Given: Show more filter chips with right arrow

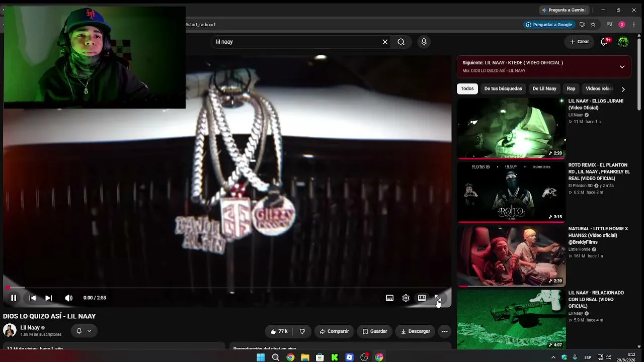Looking at the screenshot, I should [x=623, y=89].
